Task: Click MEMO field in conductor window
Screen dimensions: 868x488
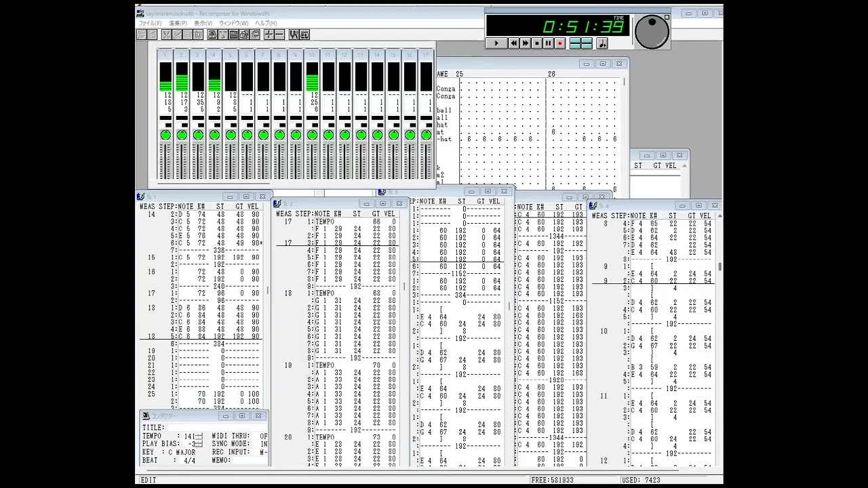Action: point(250,461)
